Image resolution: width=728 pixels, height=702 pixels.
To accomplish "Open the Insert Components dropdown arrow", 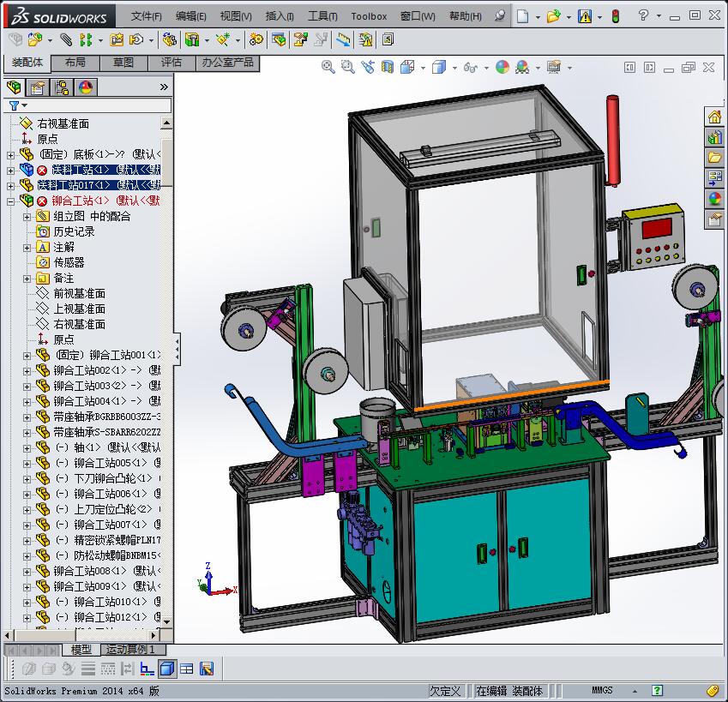I will pyautogui.click(x=50, y=41).
